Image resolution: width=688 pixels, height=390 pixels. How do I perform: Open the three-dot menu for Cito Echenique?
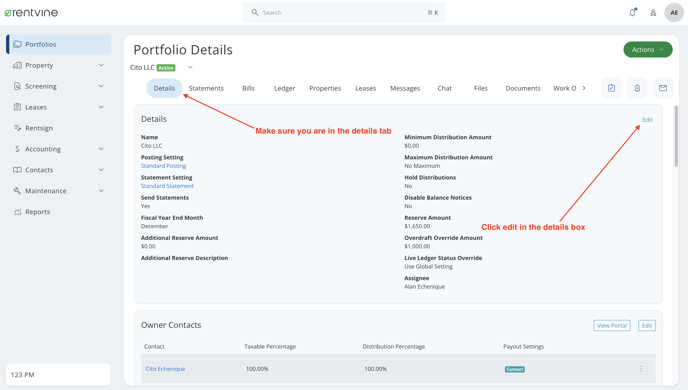(x=641, y=369)
